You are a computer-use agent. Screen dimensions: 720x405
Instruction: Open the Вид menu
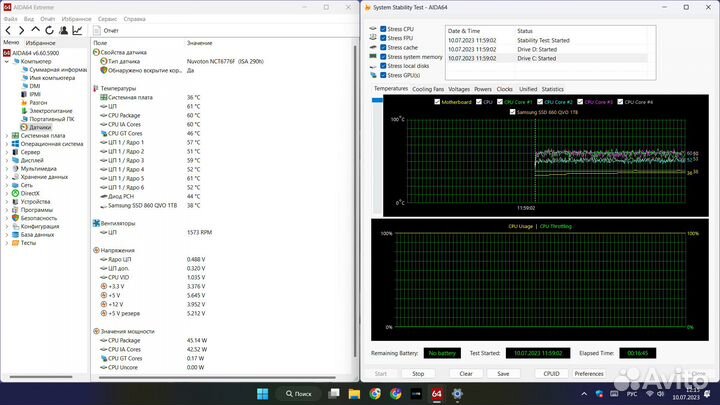pos(29,19)
